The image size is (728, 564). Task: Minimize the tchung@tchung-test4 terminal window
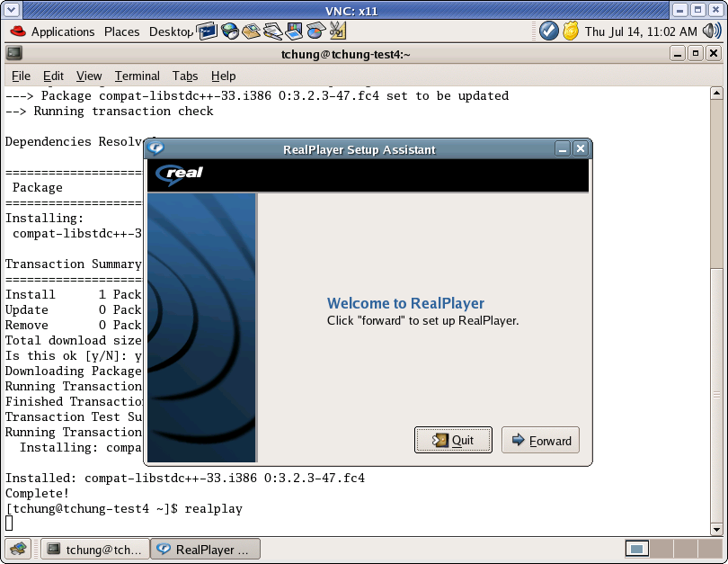(678, 53)
